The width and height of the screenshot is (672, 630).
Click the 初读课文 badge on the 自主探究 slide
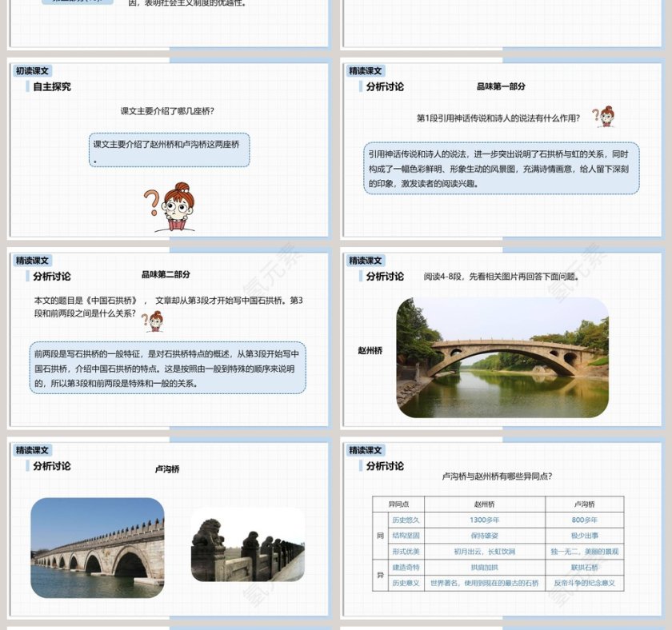coord(33,70)
